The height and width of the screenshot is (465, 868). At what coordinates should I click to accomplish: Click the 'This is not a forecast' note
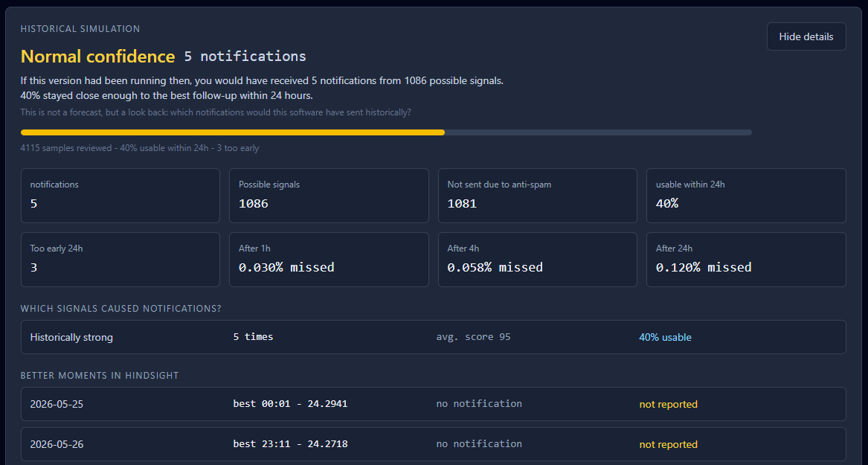216,112
